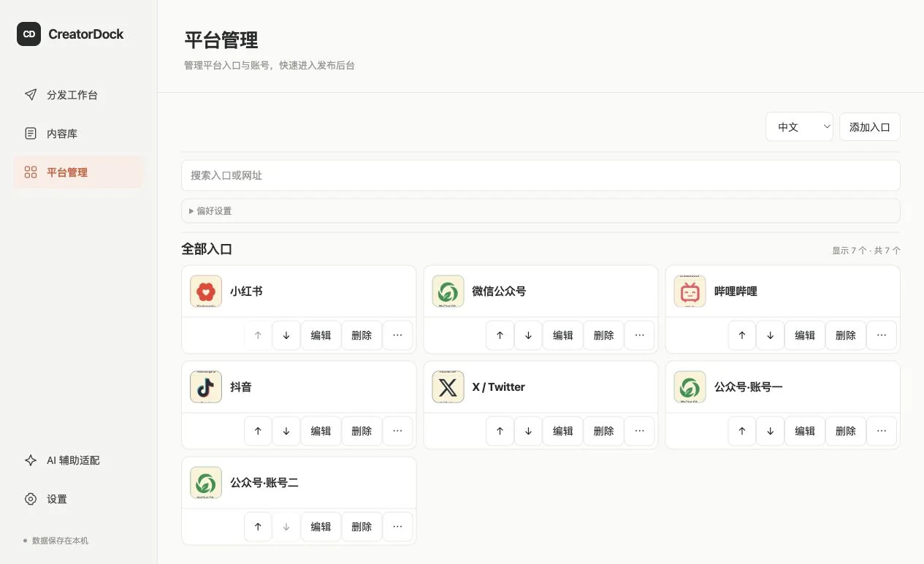Image resolution: width=924 pixels, height=564 pixels.
Task: Click the 哔哩哔哩 app icon
Action: (x=690, y=291)
